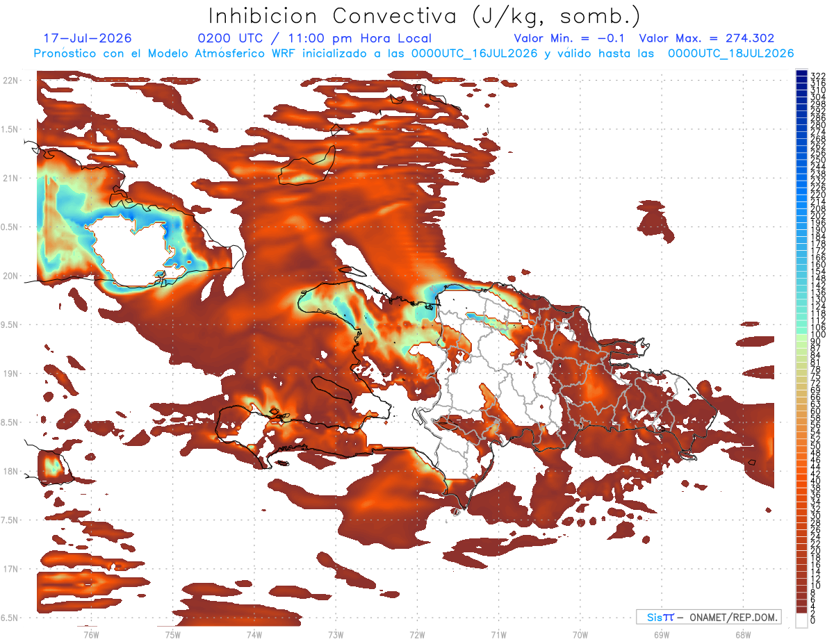Click the 'Valor Max. = 274.302' readout
834x644 pixels.
pyautogui.click(x=707, y=39)
